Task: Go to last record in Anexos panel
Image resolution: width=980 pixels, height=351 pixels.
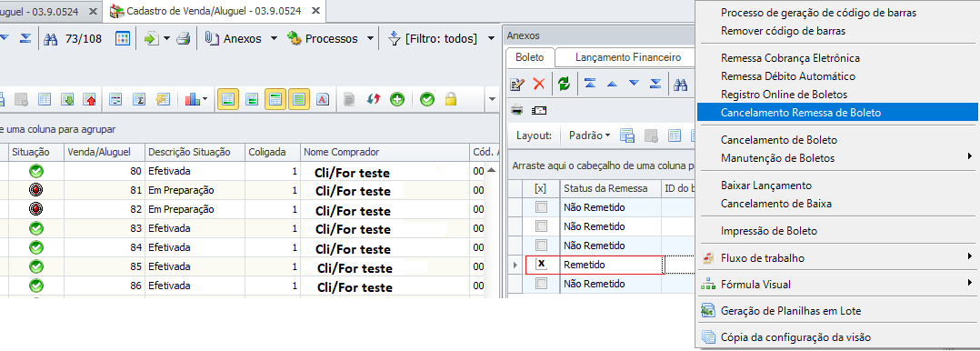Action: (655, 84)
